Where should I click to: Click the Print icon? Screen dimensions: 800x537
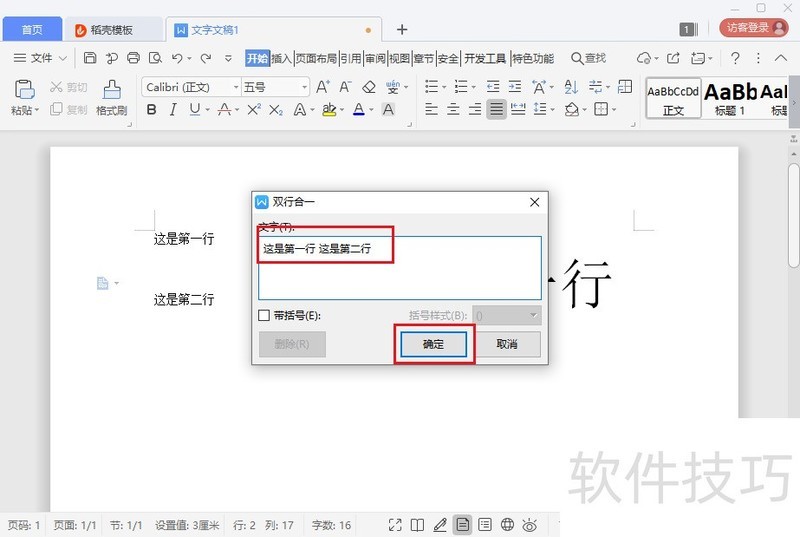pyautogui.click(x=133, y=58)
